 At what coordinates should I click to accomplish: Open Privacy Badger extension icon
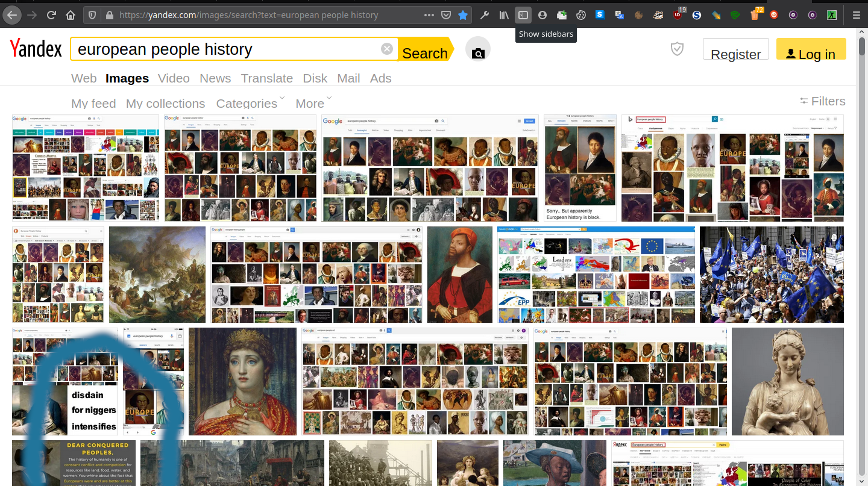(x=658, y=15)
